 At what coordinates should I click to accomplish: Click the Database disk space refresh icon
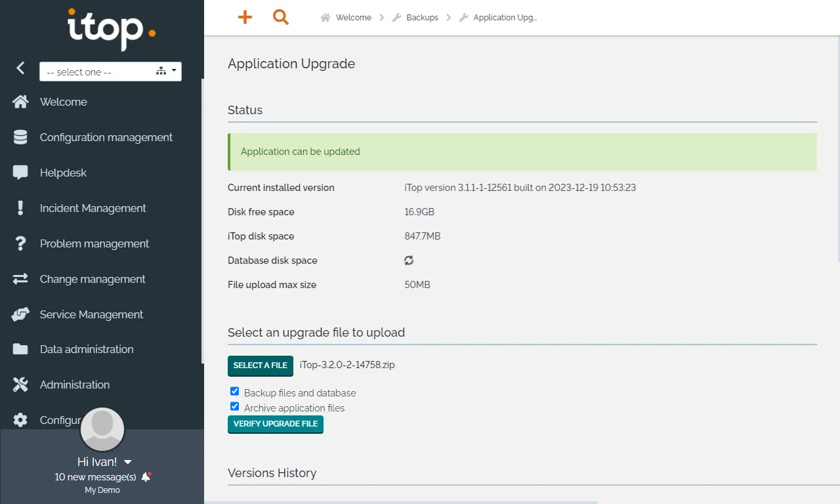[409, 261]
